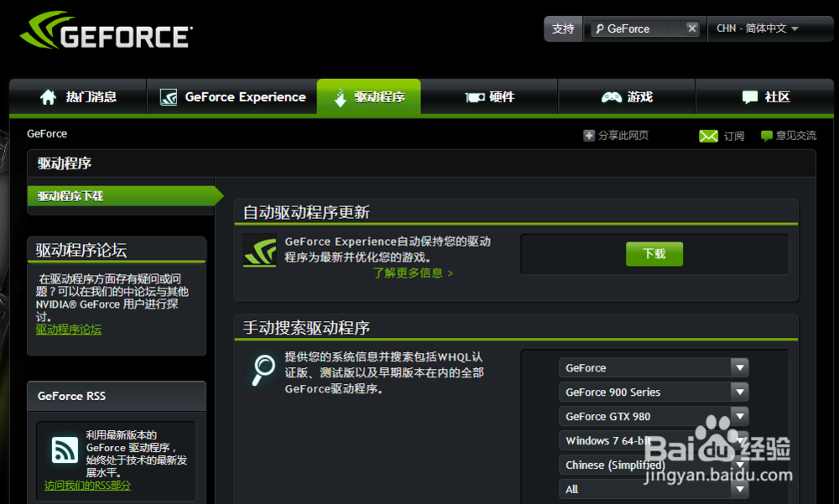Click the GeForce logo in header
Viewport: 839px width, 504px height.
107,30
